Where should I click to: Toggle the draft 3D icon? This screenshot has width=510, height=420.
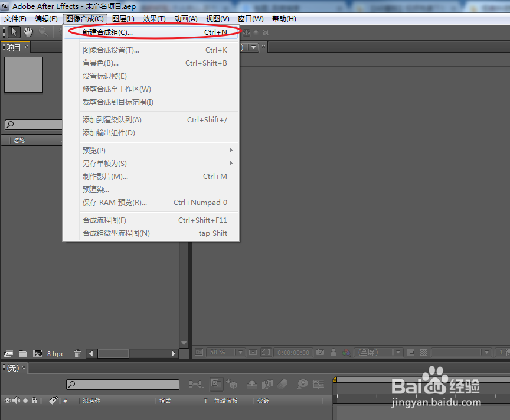point(231,384)
